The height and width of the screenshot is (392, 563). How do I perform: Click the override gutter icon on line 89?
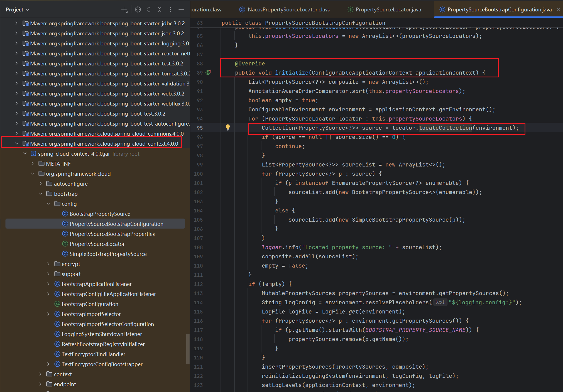[x=208, y=72]
